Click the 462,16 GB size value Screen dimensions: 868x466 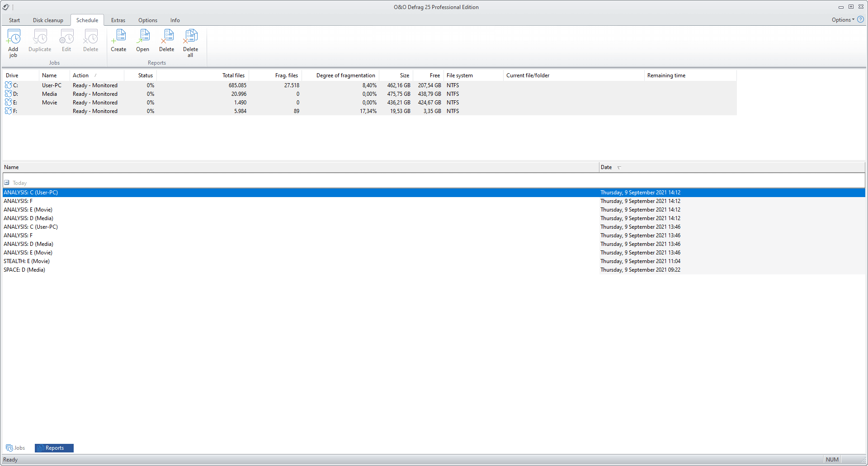point(399,85)
